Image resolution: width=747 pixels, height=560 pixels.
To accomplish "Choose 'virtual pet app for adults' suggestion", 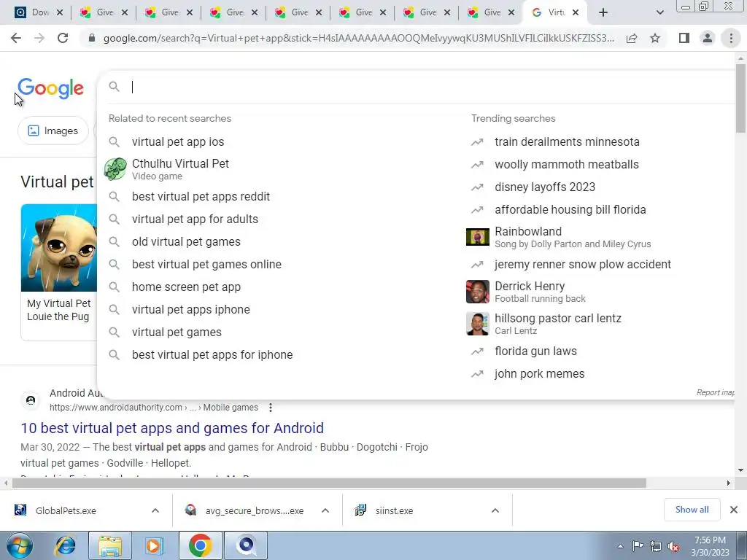I will [195, 219].
